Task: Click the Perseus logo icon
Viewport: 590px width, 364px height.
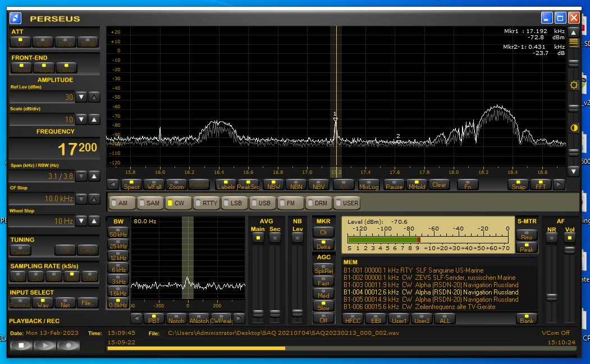Action: pyautogui.click(x=15, y=18)
